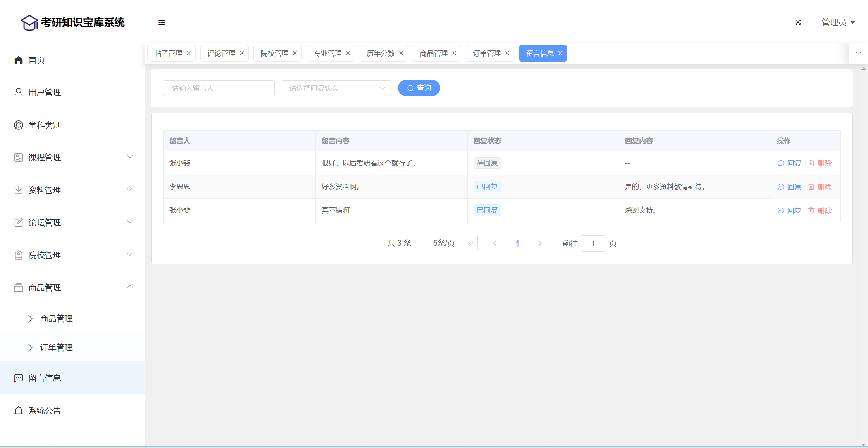Close the 帖子管理 tab
Screen dimensions: 868x448
click(x=189, y=53)
